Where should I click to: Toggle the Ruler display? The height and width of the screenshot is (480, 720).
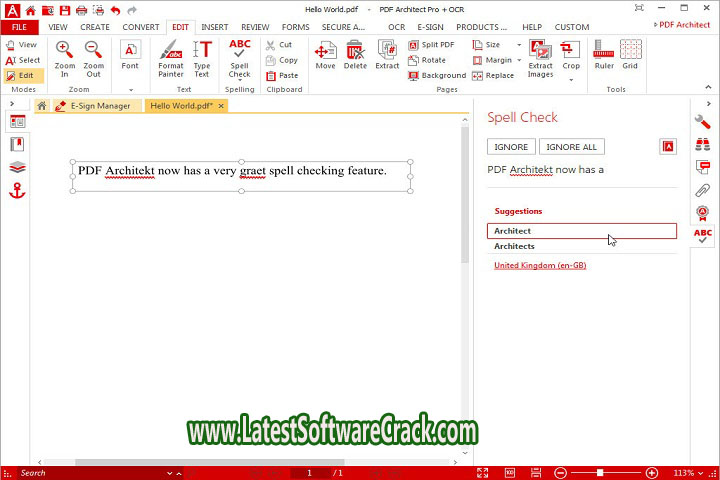coord(604,56)
